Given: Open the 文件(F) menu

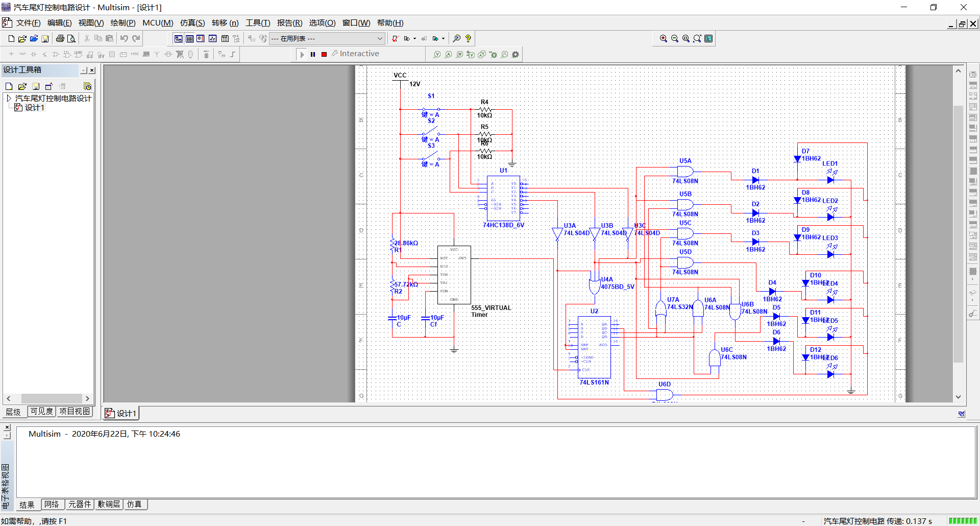Looking at the screenshot, I should [x=28, y=23].
